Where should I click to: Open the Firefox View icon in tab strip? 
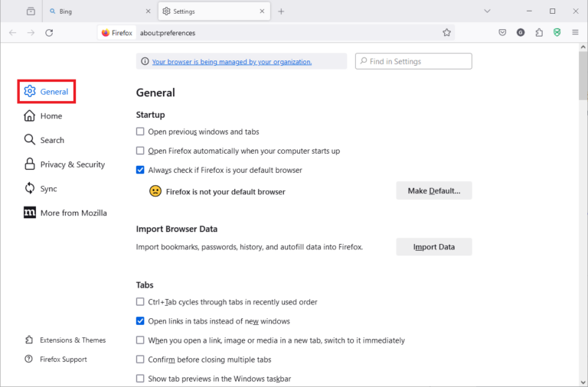tap(31, 11)
